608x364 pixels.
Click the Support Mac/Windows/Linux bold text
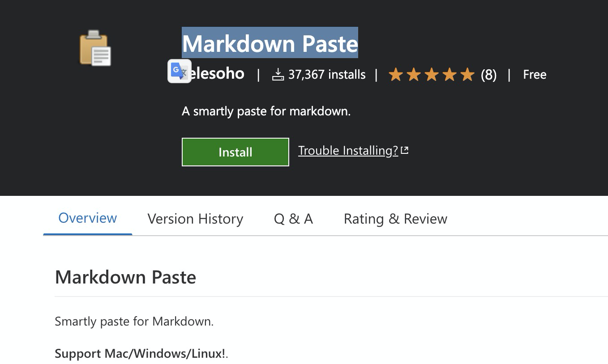pyautogui.click(x=140, y=354)
